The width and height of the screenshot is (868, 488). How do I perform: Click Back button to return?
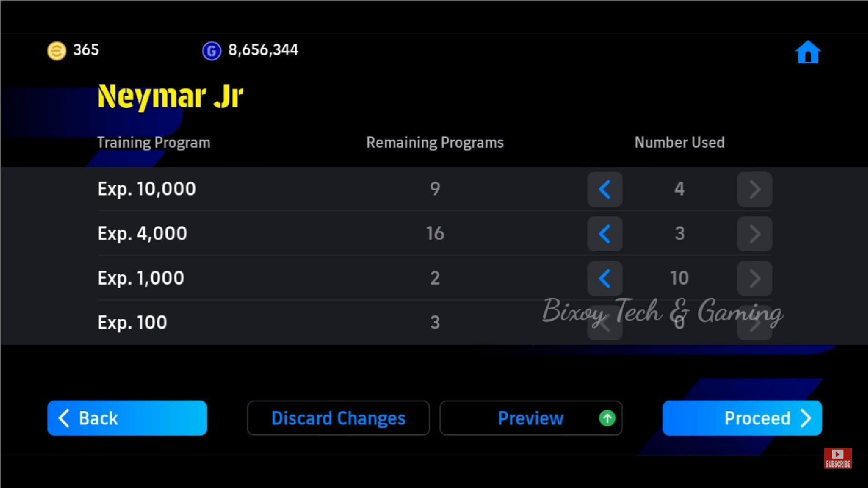click(x=127, y=418)
